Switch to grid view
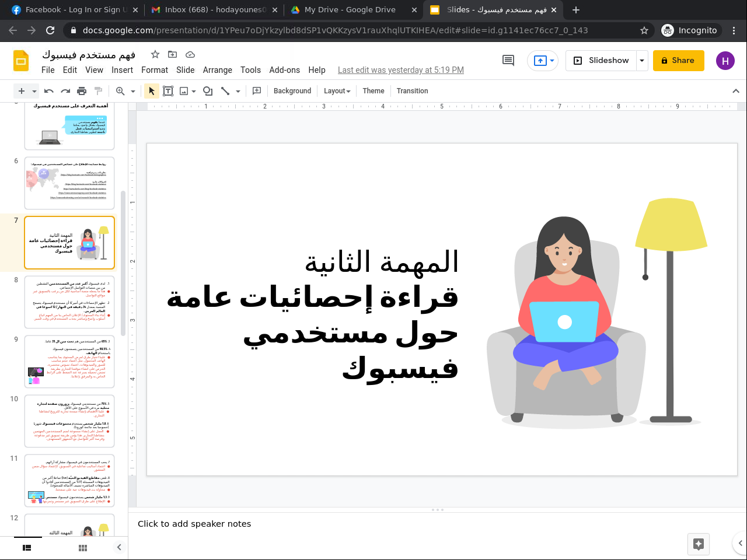The width and height of the screenshot is (747, 560). [x=83, y=548]
